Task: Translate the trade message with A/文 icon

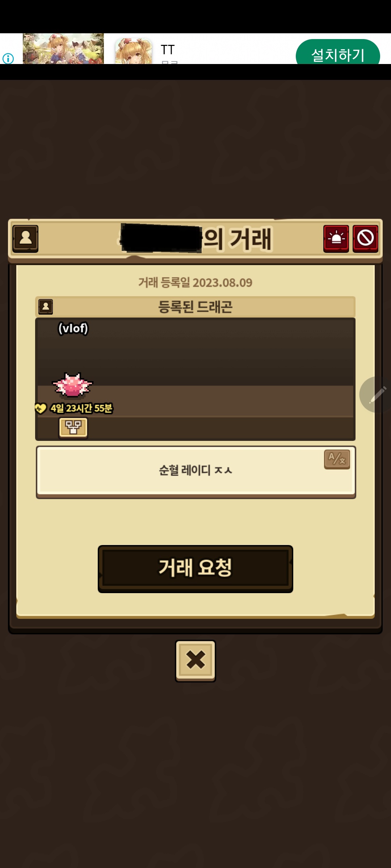Action: [337, 459]
